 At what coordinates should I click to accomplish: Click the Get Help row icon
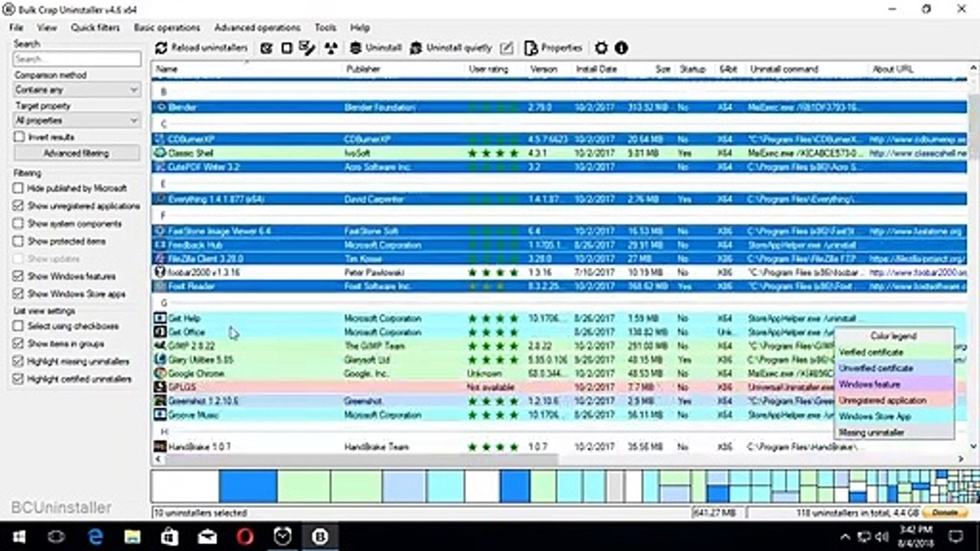click(x=160, y=318)
